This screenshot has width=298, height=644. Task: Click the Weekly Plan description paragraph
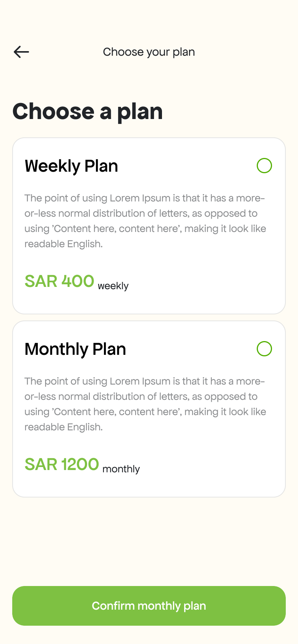146,221
